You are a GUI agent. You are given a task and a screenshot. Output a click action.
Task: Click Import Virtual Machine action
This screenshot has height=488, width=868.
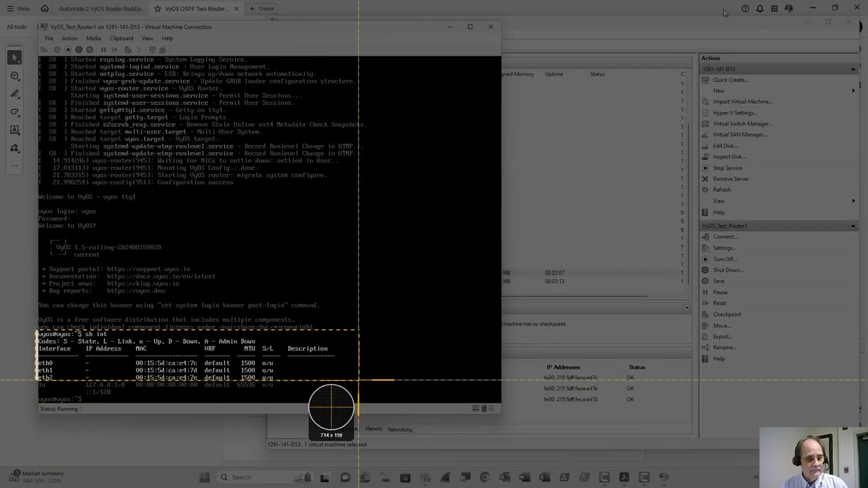[x=743, y=102]
